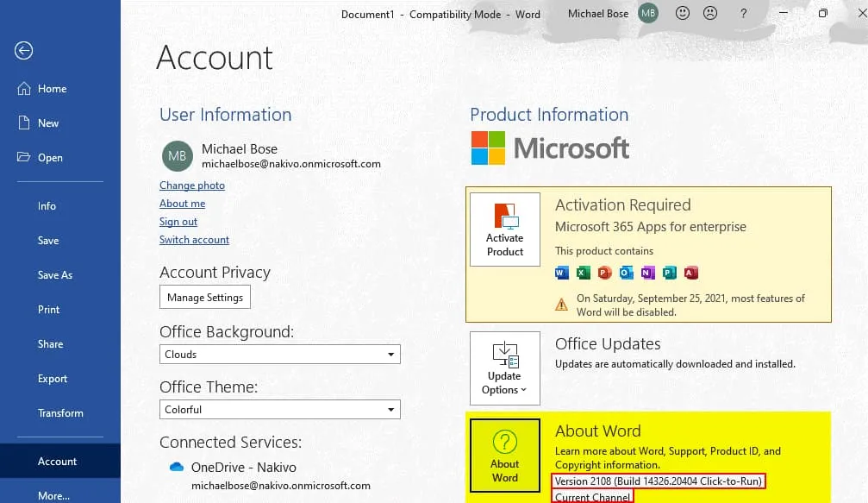This screenshot has width=868, height=503.
Task: Open the Office Background Clouds dropdown
Action: coord(280,355)
